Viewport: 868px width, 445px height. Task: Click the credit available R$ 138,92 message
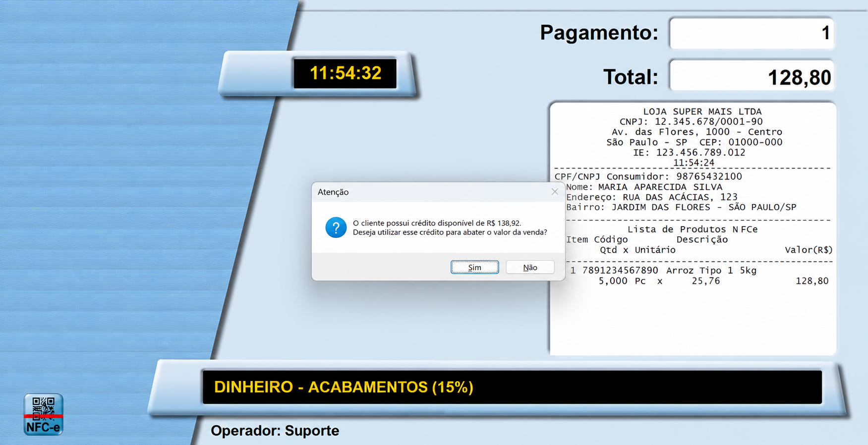(437, 223)
